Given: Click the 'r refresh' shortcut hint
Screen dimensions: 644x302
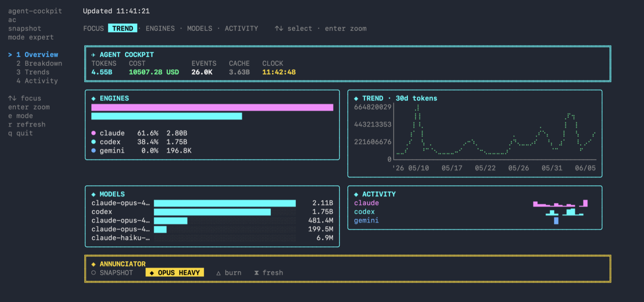Looking at the screenshot, I should point(27,124).
